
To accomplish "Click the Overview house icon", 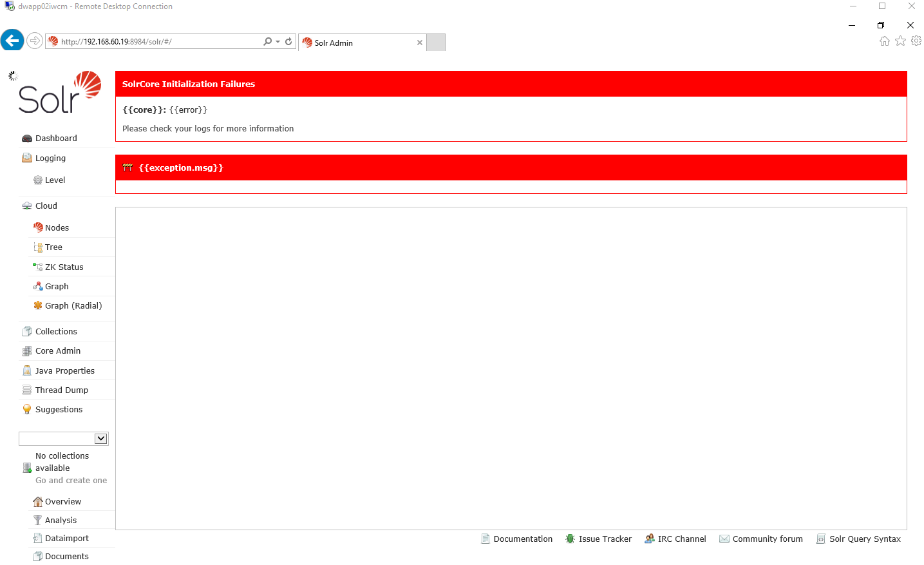I will (38, 501).
